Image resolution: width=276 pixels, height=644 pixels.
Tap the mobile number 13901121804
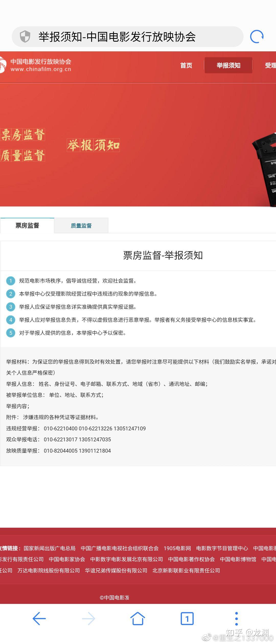(x=95, y=451)
